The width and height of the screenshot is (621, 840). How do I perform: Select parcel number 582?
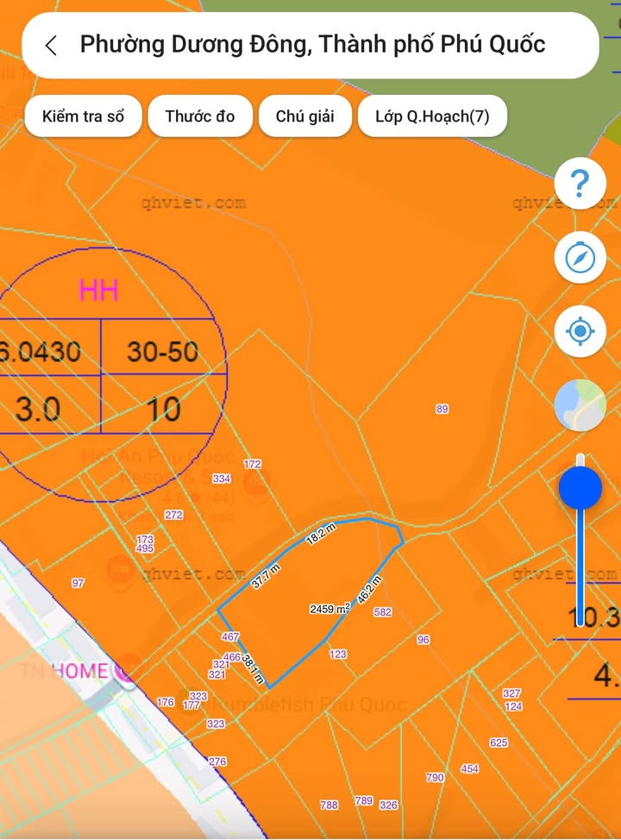(x=383, y=611)
